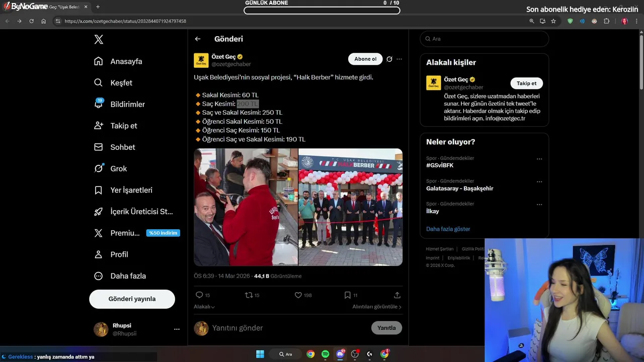Open ribbon-cutting ceremony photo

pyautogui.click(x=351, y=207)
